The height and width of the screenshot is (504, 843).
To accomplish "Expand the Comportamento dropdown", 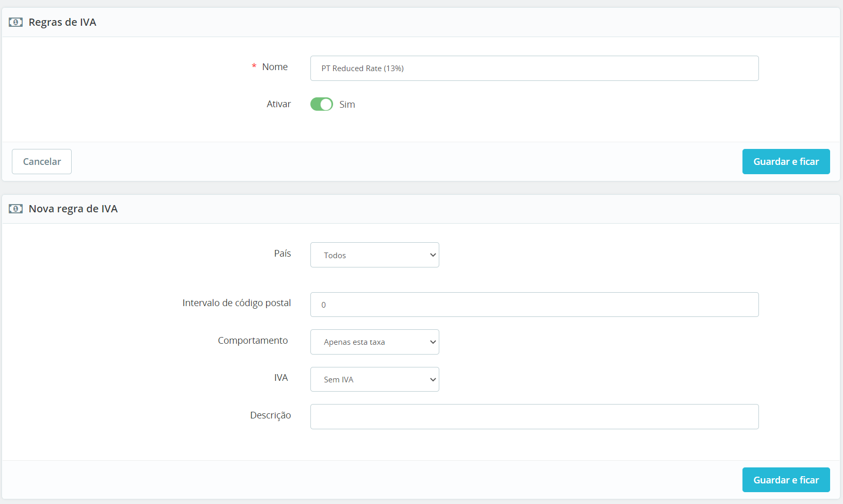I will coord(374,342).
